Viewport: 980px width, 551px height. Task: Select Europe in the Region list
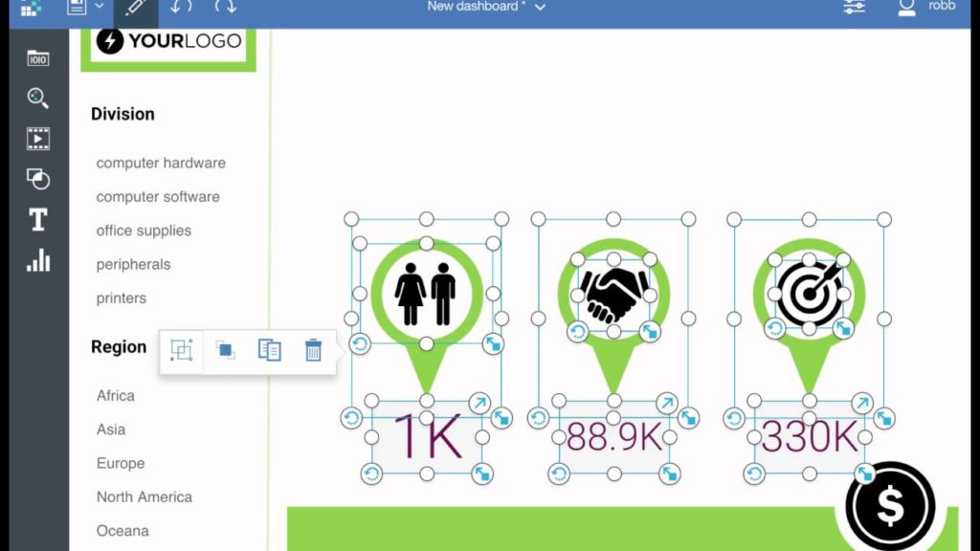pyautogui.click(x=120, y=463)
